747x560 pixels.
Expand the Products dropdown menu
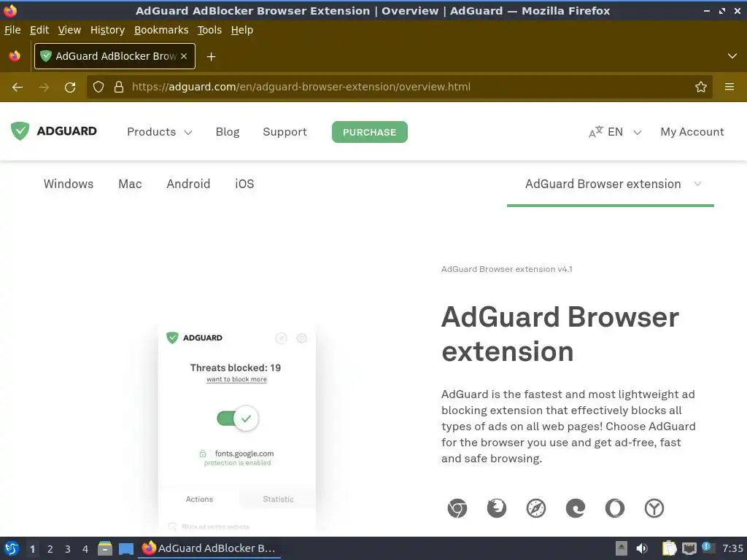tap(160, 132)
